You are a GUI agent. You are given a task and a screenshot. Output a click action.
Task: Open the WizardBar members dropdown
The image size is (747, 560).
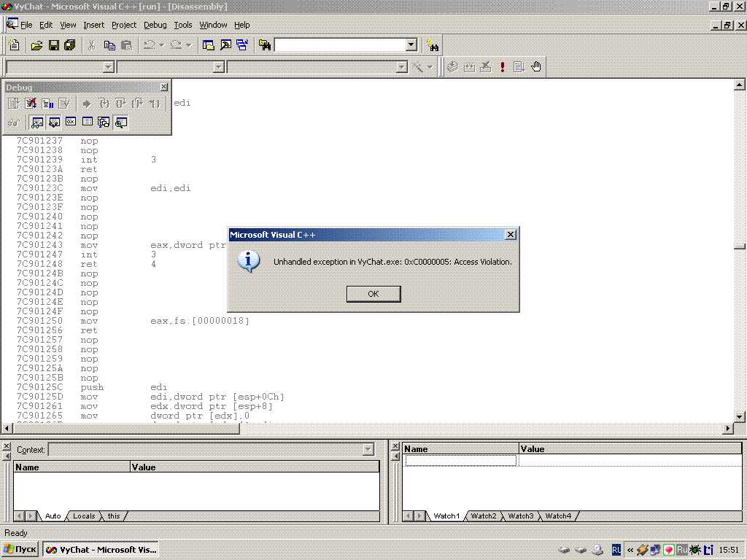(x=402, y=67)
